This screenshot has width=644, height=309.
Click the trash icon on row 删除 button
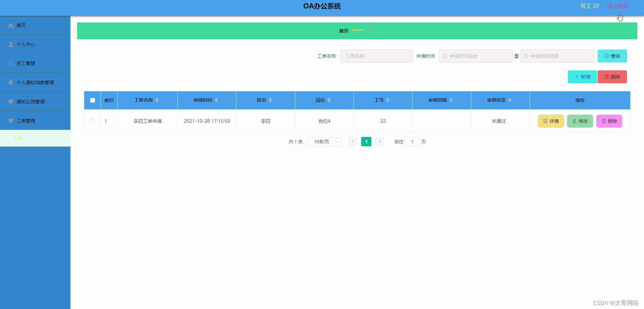click(604, 121)
